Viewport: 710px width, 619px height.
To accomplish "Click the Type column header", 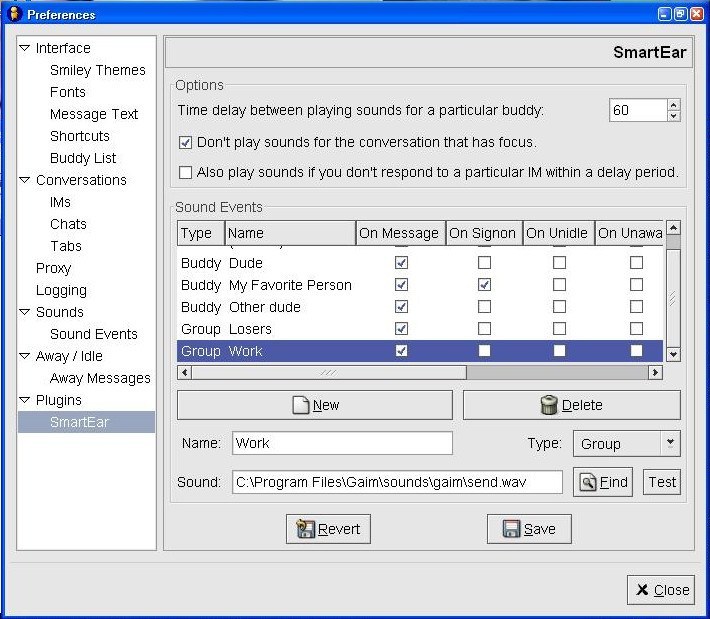I will click(201, 233).
